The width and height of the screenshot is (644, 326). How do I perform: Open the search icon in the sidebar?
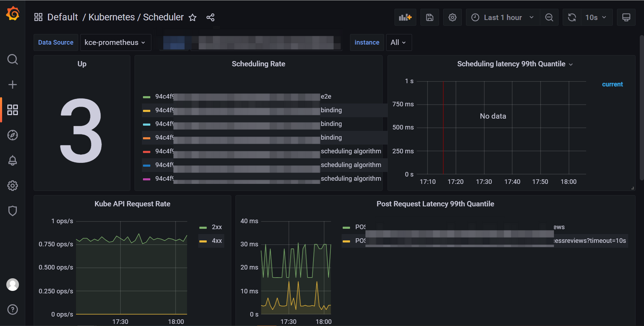(13, 59)
